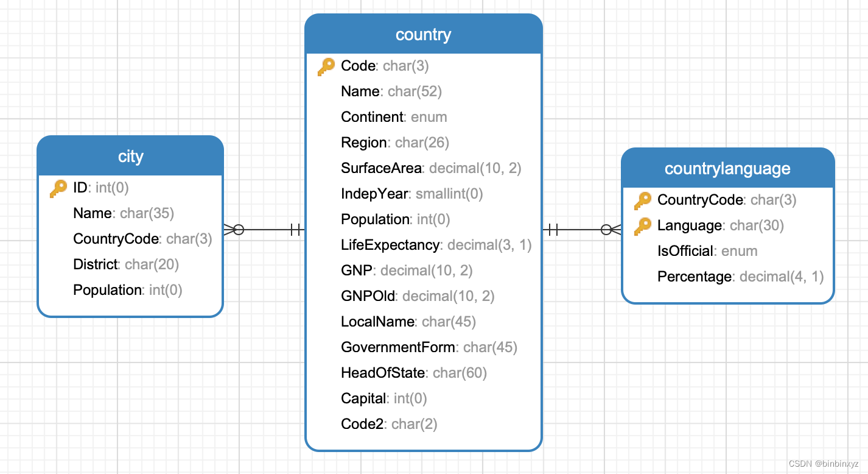Viewport: 868px width, 474px height.
Task: Select the countrylanguage CountryCode: char(3) column
Action: pyautogui.click(x=727, y=200)
